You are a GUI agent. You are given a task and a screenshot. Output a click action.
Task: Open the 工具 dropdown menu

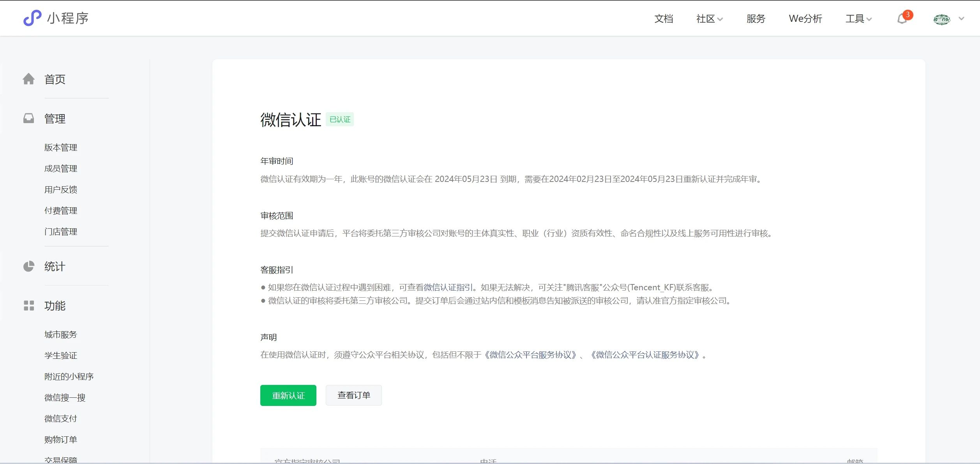858,19
